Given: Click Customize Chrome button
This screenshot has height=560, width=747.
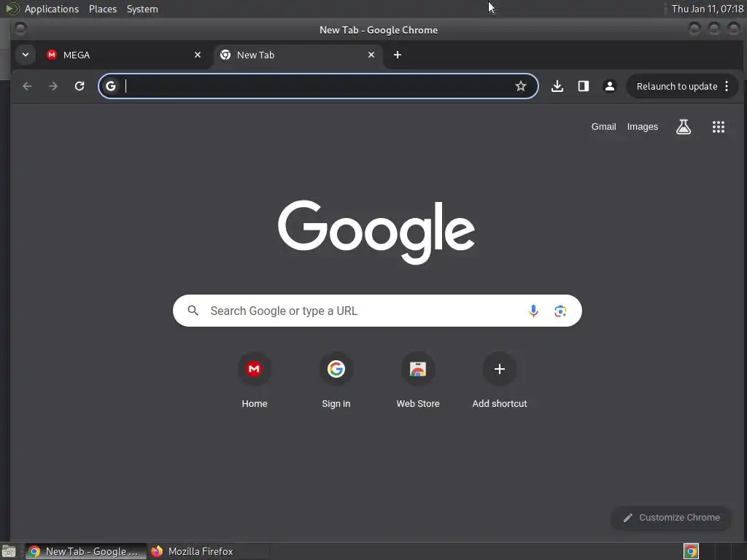Looking at the screenshot, I should [x=671, y=518].
